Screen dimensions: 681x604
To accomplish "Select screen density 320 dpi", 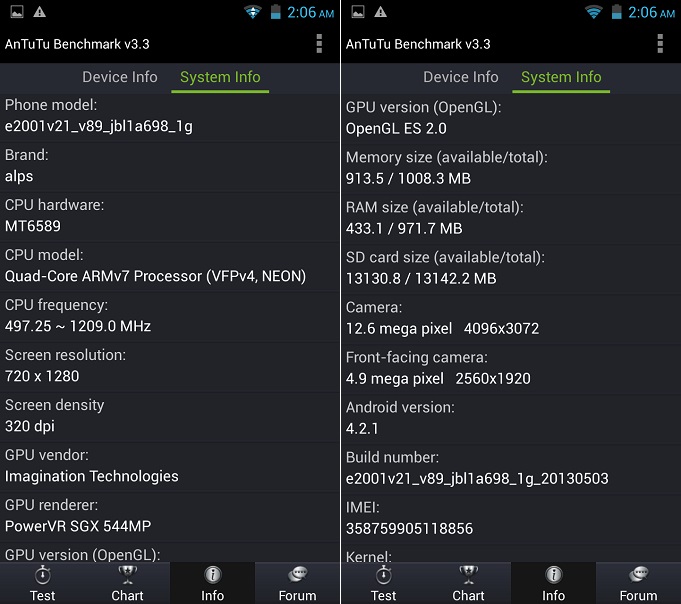I will pyautogui.click(x=30, y=426).
